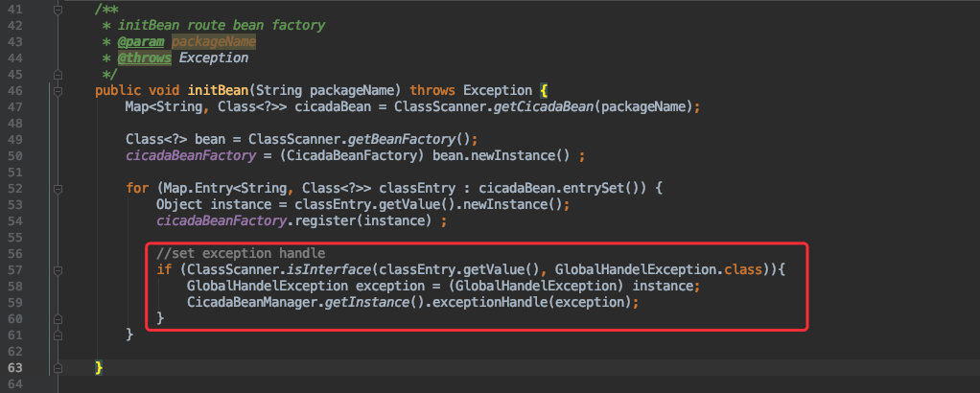Click the getCicadaBean method call

pyautogui.click(x=544, y=106)
